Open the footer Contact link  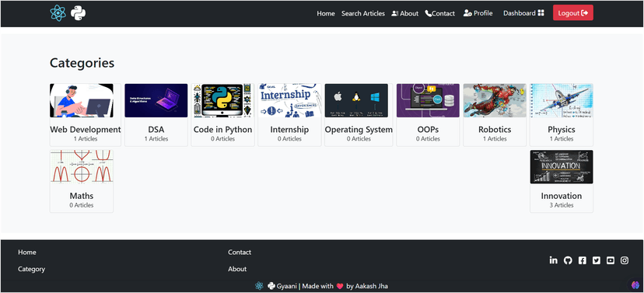tap(240, 252)
